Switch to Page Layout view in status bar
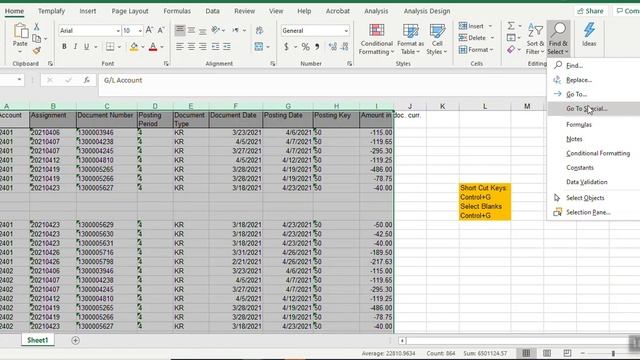 (547, 353)
